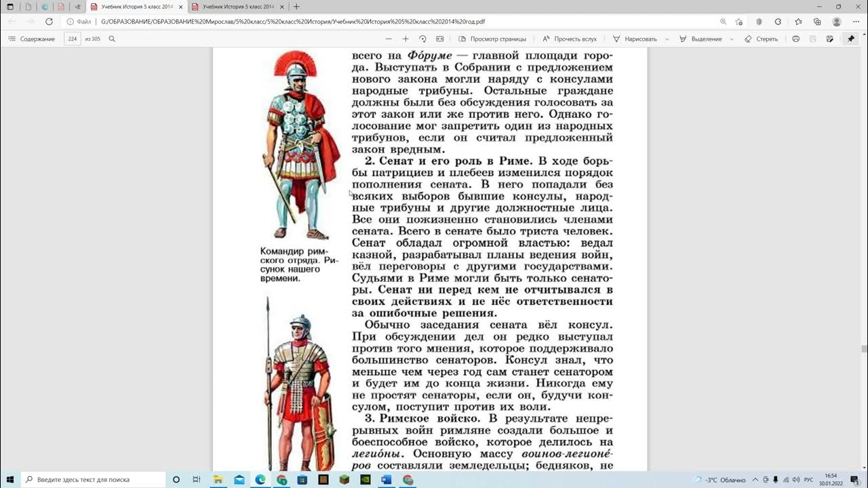Viewport: 868px width, 488px height.
Task: Open a new browser tab
Action: coord(296,7)
